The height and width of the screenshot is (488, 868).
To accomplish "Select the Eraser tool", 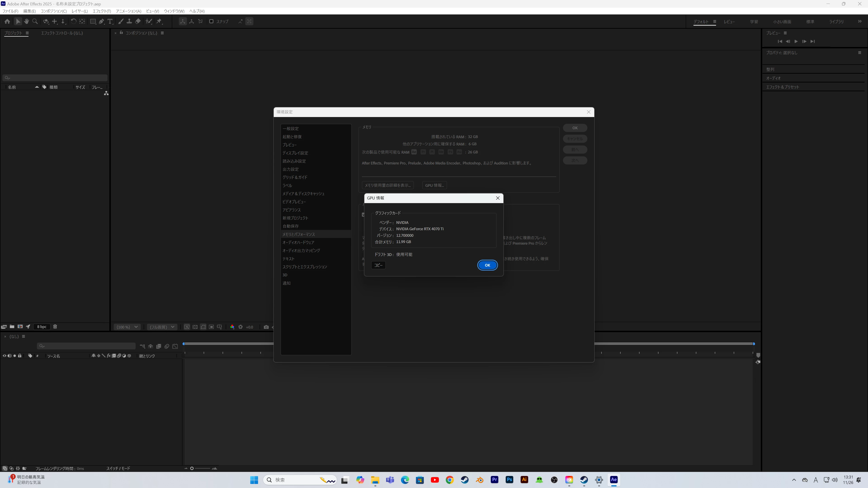I will point(138,21).
